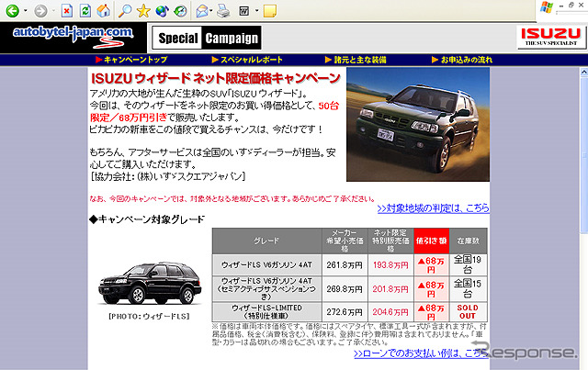
Task: Click the 193.8万円 special price cell
Action: [x=390, y=265]
